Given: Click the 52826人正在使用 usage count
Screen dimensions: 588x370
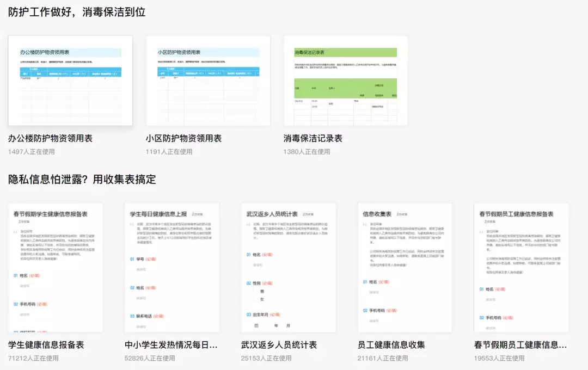Looking at the screenshot, I should click(150, 359).
